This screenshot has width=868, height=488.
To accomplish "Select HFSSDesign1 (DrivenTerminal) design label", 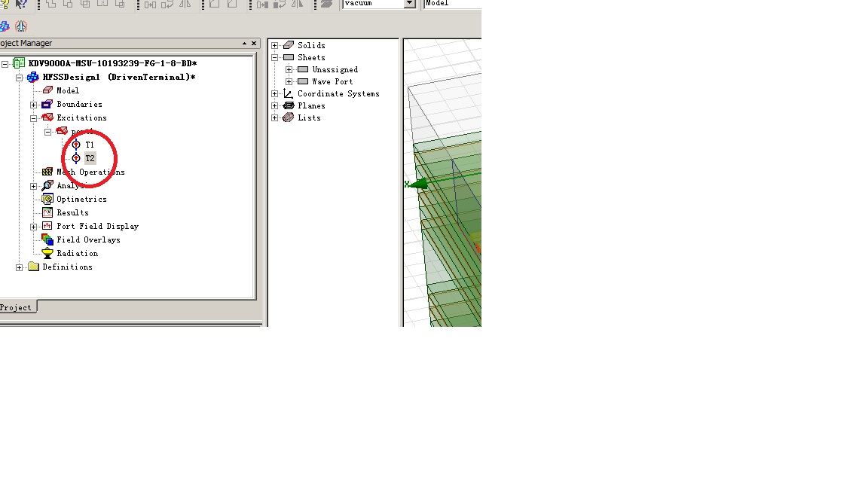I will click(119, 77).
